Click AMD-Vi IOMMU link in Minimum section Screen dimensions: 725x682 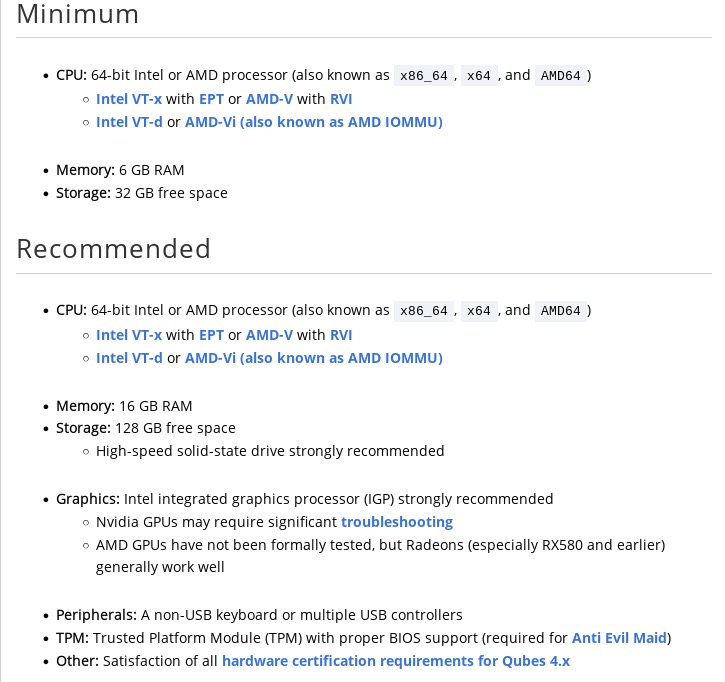click(313, 122)
